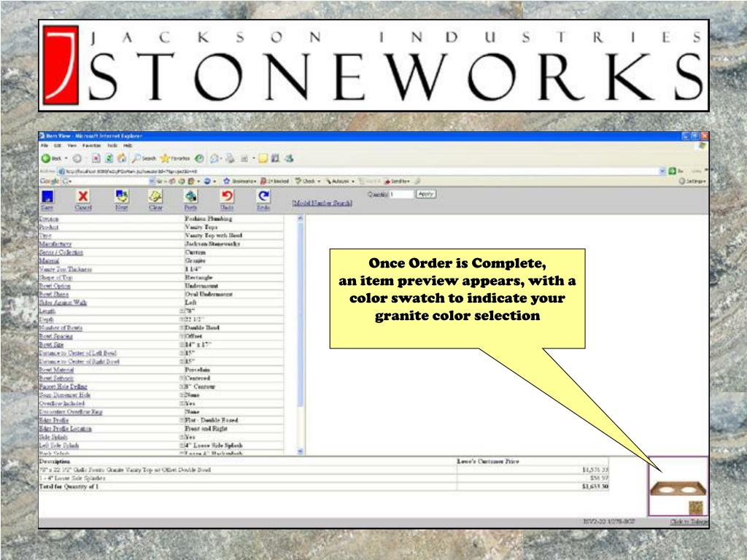Click the Apply quantity button
This screenshot has height=560, width=747.
[x=425, y=194]
